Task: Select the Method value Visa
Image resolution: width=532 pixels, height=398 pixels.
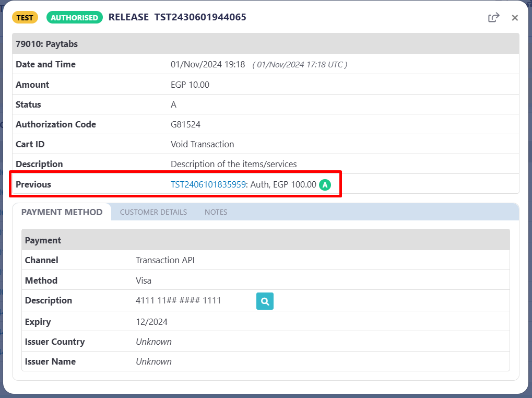Action: click(144, 280)
